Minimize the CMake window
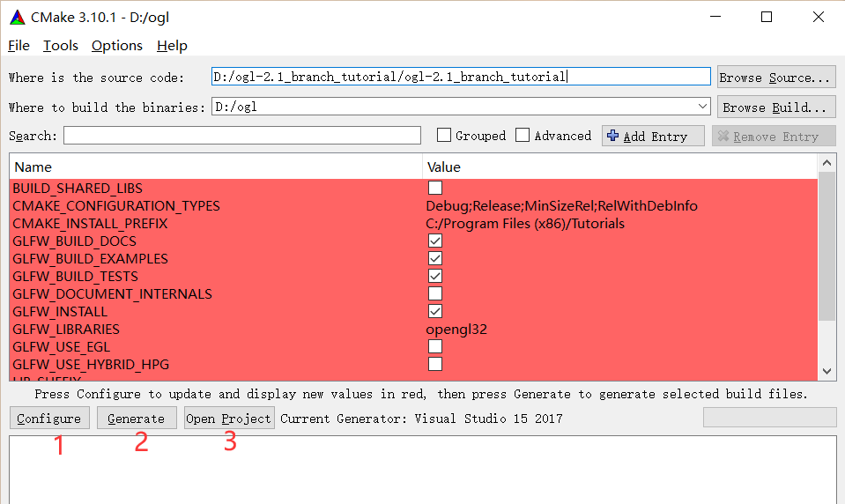The height and width of the screenshot is (504, 845). 715,17
